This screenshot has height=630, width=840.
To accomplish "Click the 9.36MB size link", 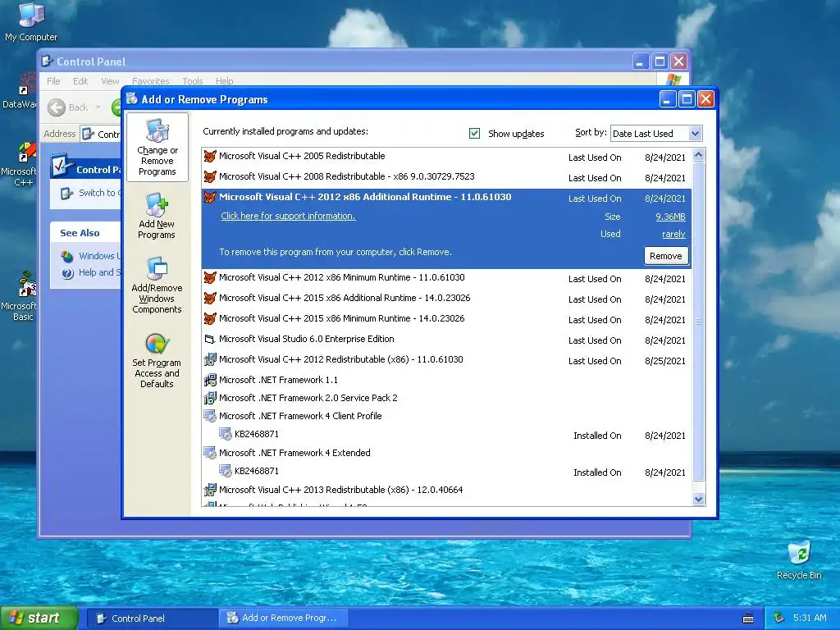I will pyautogui.click(x=671, y=217).
